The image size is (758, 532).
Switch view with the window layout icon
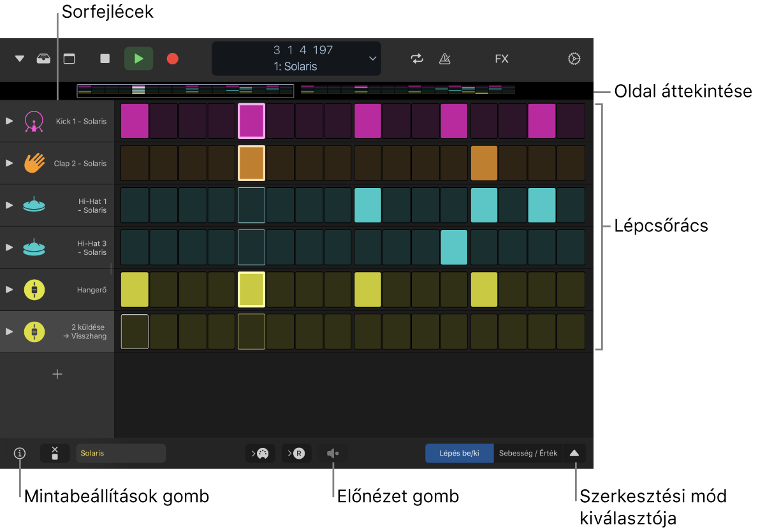(69, 59)
